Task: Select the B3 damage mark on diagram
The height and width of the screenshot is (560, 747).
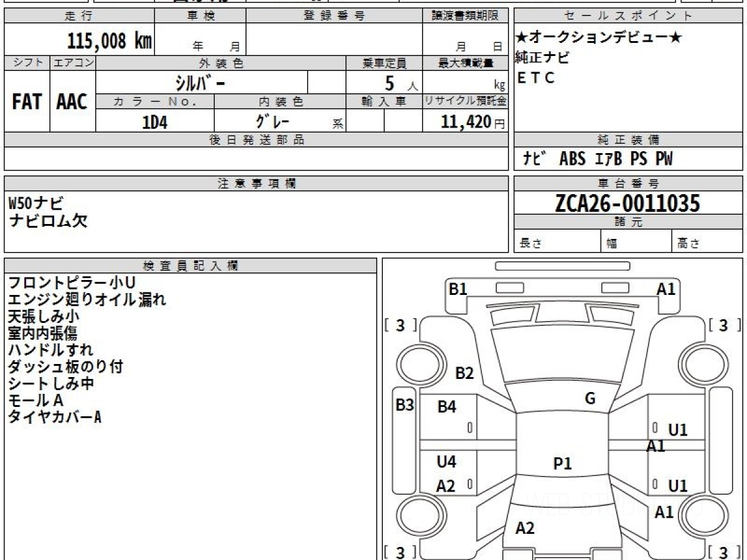Action: 405,405
